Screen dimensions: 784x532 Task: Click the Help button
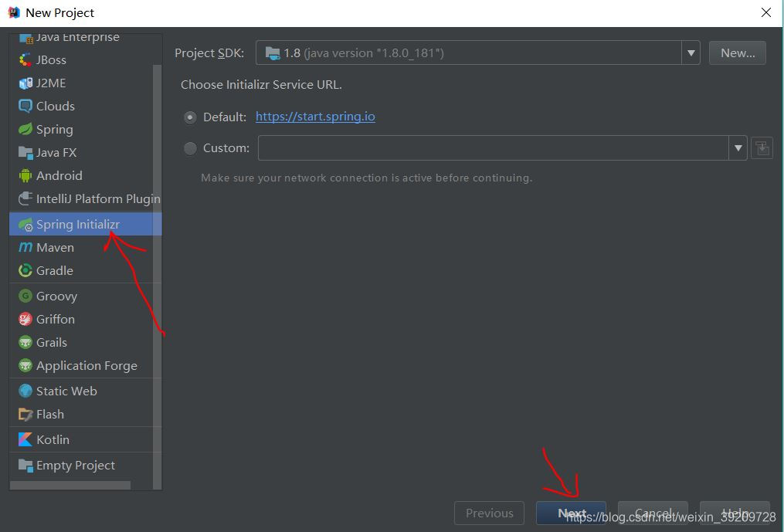click(735, 513)
